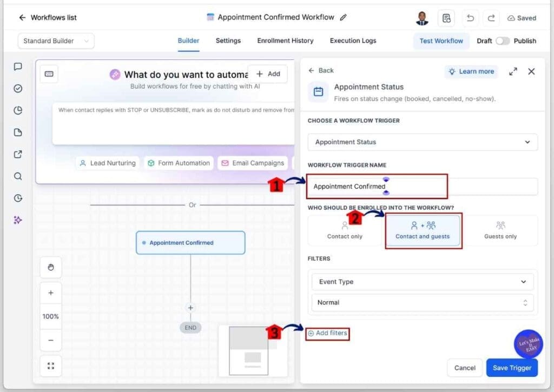Select the Contact only enrollment option
Viewport: 554px width, 392px height.
345,230
